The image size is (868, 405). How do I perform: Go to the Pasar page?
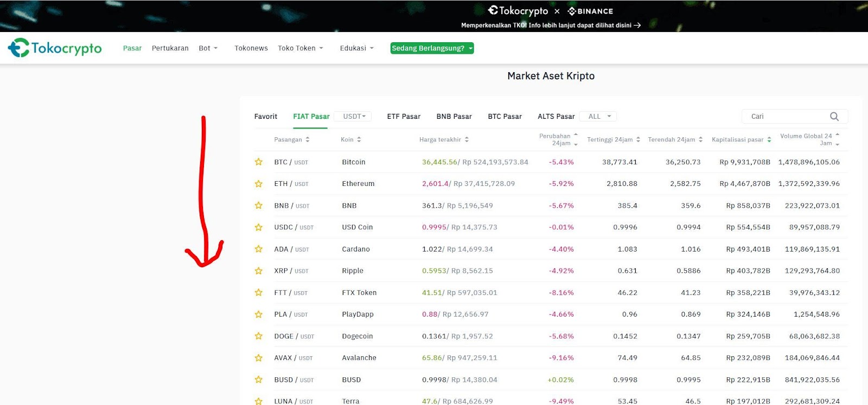point(132,48)
